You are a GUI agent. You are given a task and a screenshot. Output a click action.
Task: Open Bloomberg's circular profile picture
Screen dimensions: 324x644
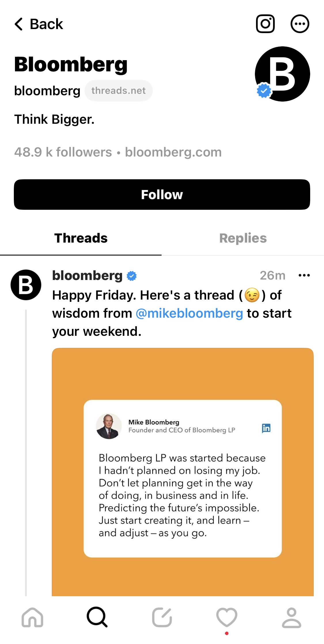tap(283, 73)
